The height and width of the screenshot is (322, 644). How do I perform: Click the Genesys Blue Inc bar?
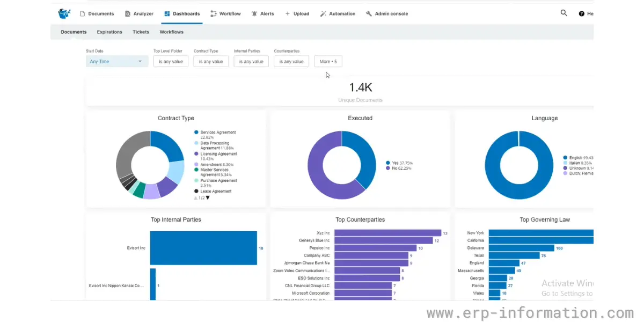pos(383,240)
